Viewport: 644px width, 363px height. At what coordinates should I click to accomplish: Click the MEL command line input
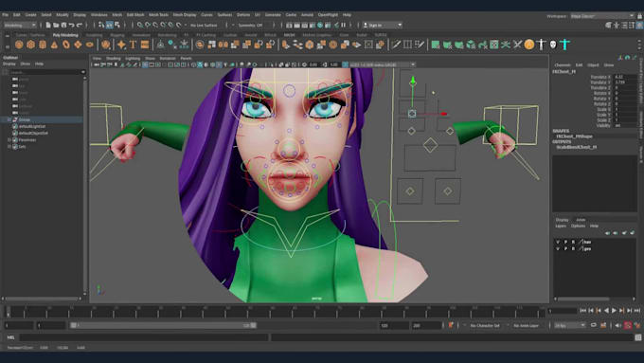(x=144, y=337)
